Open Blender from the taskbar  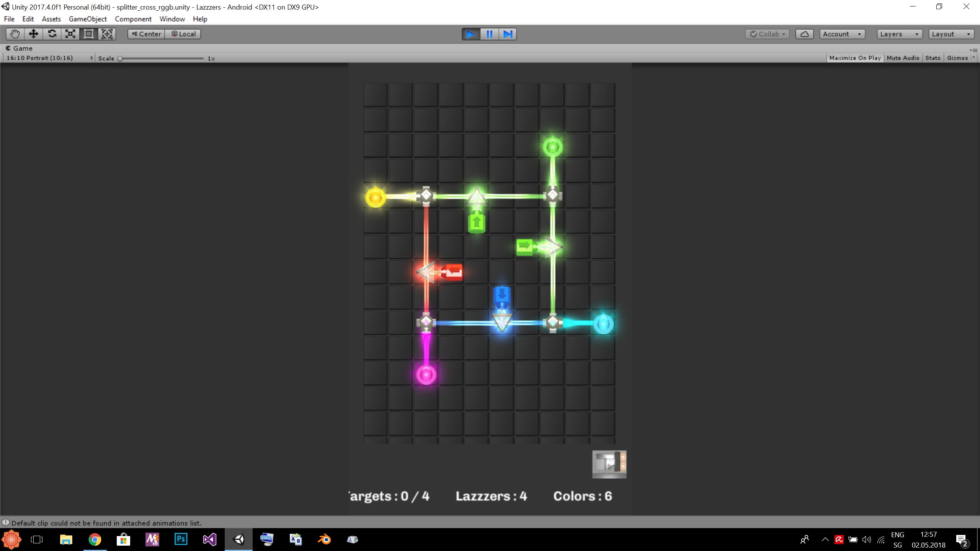[x=324, y=540]
